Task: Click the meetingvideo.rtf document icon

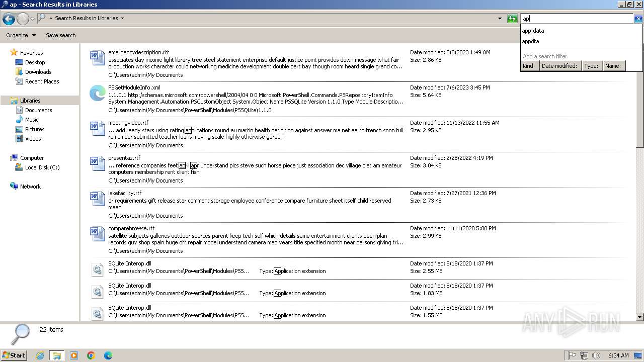Action: click(97, 128)
